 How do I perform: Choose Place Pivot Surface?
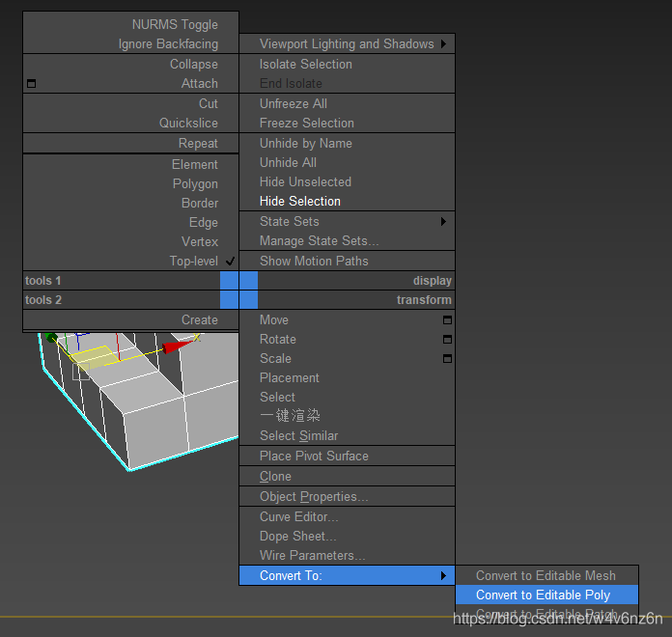(x=314, y=456)
